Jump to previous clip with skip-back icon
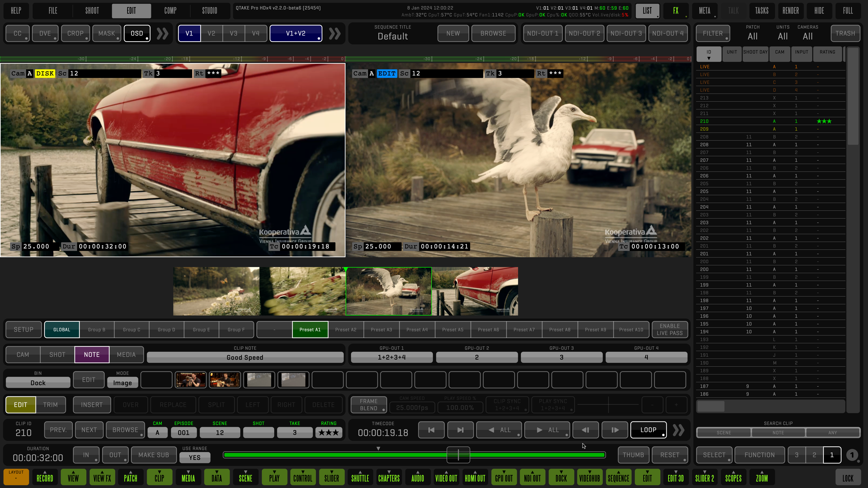 click(x=431, y=430)
